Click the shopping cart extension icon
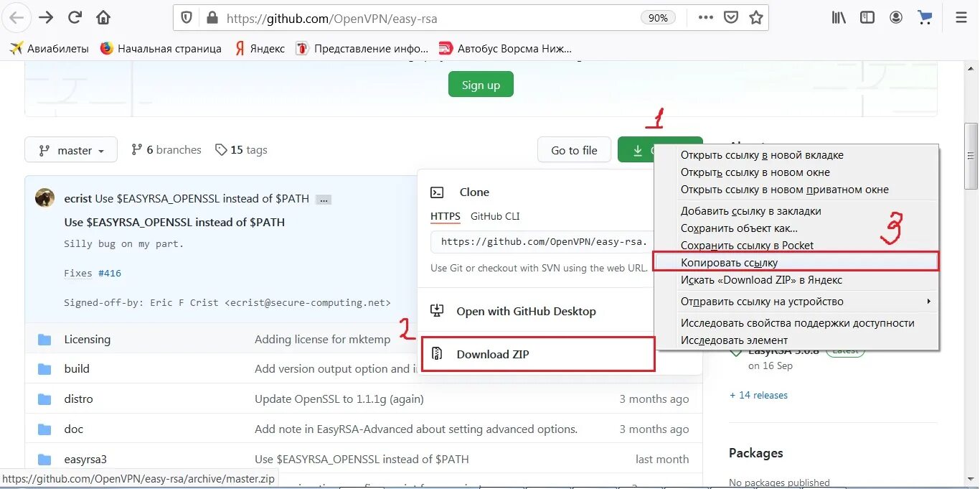980x489 pixels. [x=925, y=18]
